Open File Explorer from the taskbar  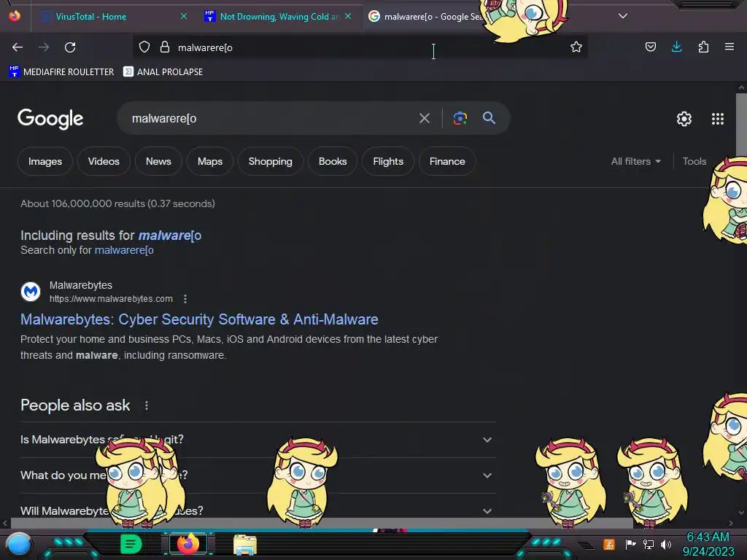pos(245,545)
